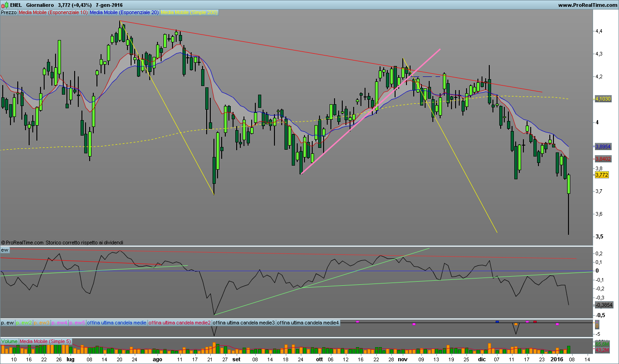This screenshot has height=364, width=619.
Task: Click the ew indicator panel label
Action: point(5,250)
